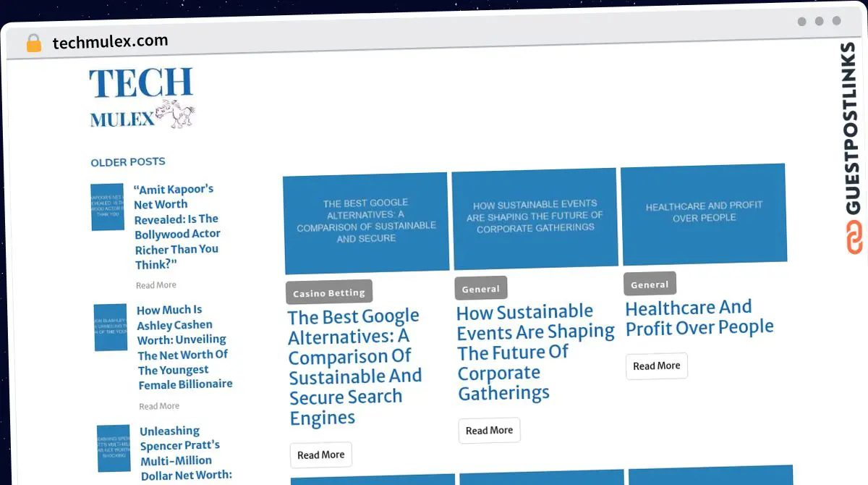Click the Ashley Cashen post thumbnail
Image resolution: width=868 pixels, height=485 pixels.
pyautogui.click(x=110, y=327)
